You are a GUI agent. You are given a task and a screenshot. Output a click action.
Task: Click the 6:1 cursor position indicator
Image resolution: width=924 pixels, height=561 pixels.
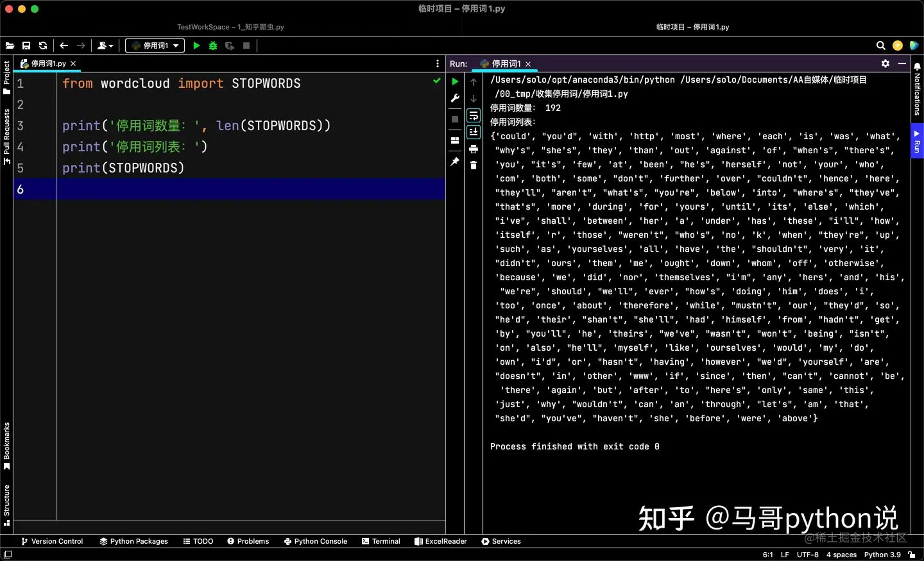click(767, 555)
